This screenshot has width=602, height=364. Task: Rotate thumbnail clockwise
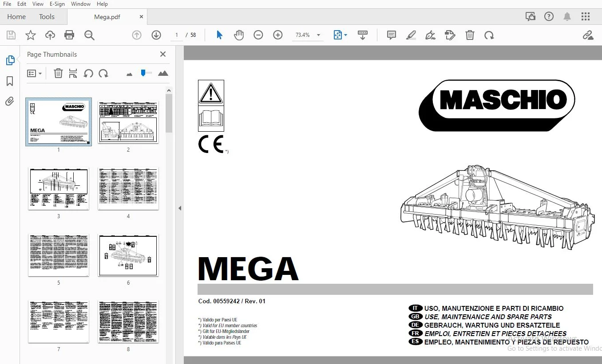tap(103, 73)
